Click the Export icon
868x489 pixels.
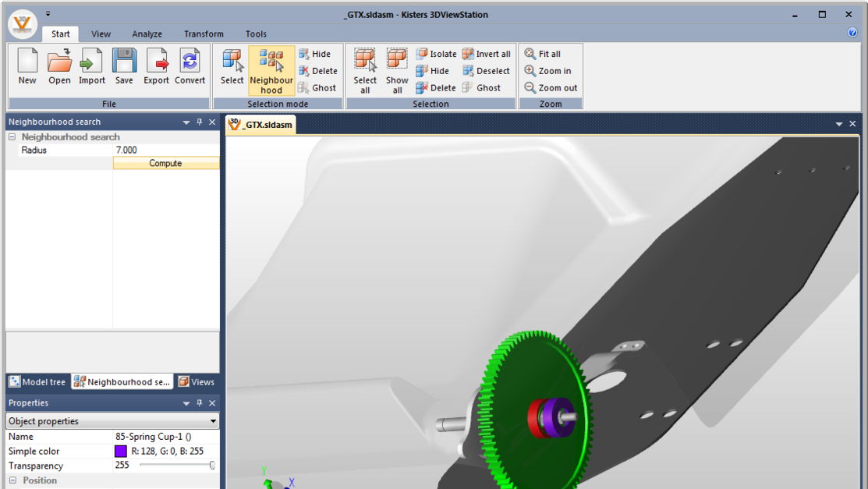coord(156,66)
